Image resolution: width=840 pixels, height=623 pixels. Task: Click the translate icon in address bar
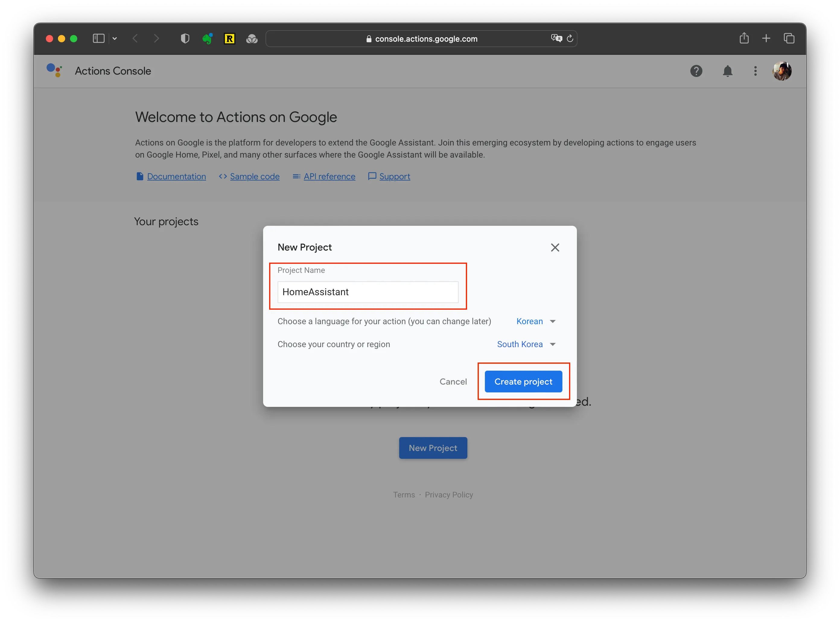pyautogui.click(x=556, y=38)
